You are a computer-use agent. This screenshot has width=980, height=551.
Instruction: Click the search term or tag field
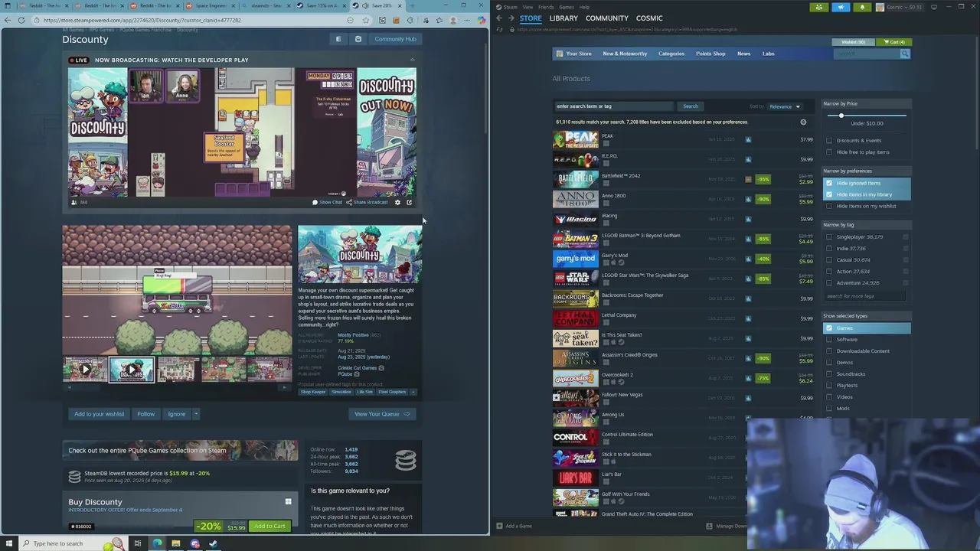pos(614,106)
